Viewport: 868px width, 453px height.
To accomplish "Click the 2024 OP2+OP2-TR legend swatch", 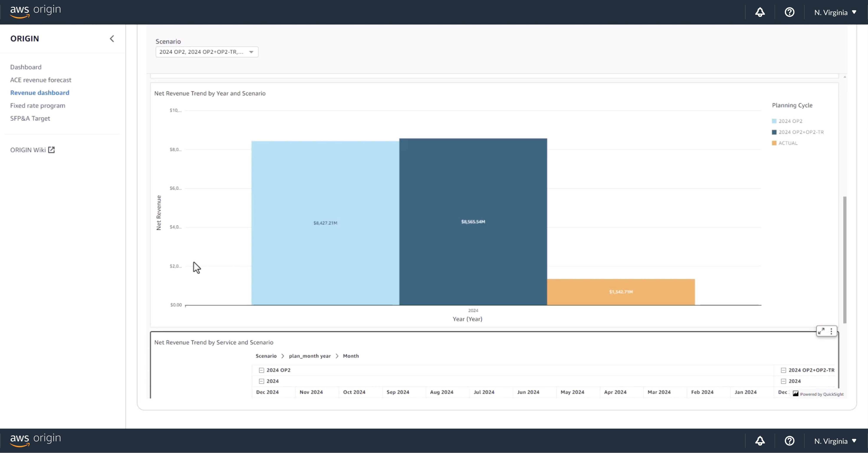I will [774, 132].
